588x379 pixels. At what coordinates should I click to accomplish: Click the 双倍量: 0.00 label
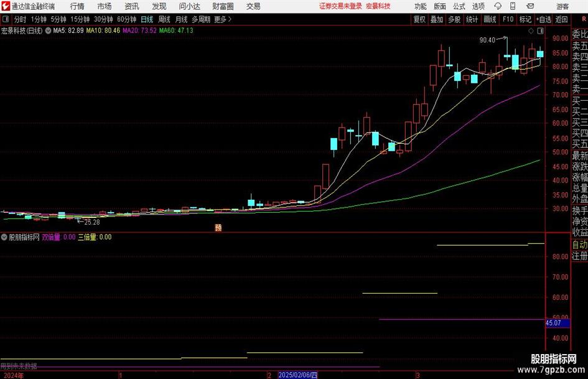58,237
